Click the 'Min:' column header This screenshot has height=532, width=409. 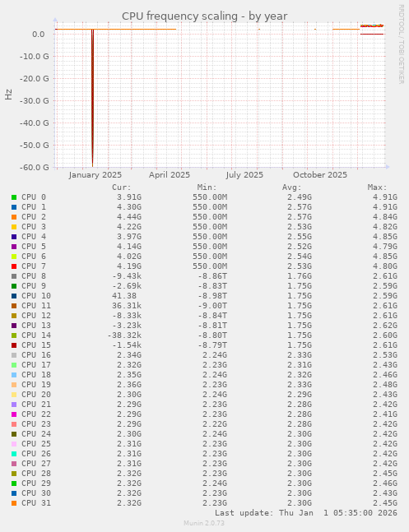tap(207, 187)
